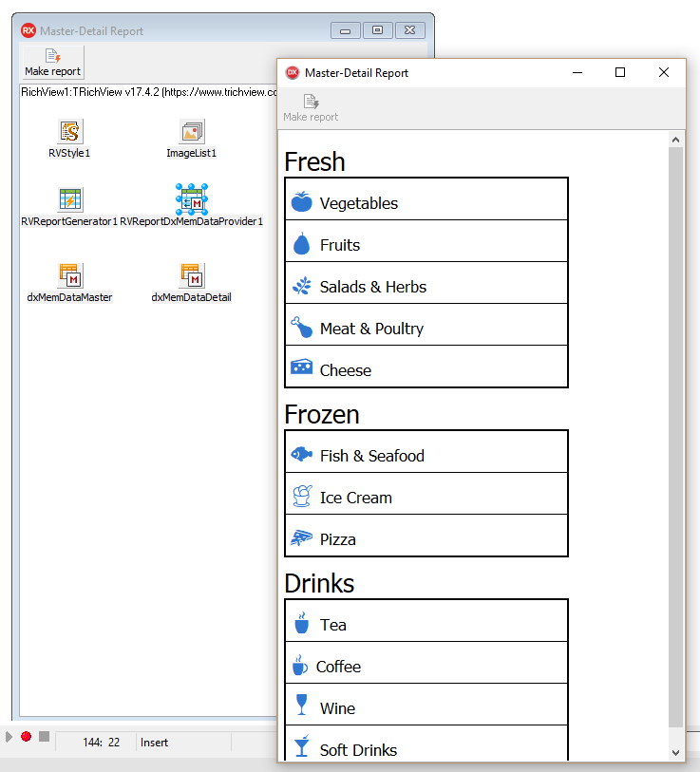
Task: Click the Wine glass icon
Action: click(x=301, y=705)
